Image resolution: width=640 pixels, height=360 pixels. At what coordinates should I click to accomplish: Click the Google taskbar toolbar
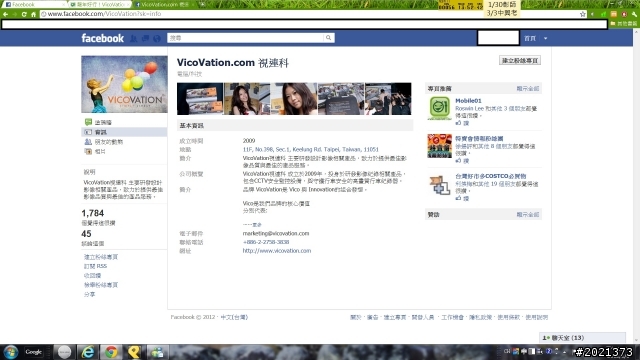(x=33, y=352)
